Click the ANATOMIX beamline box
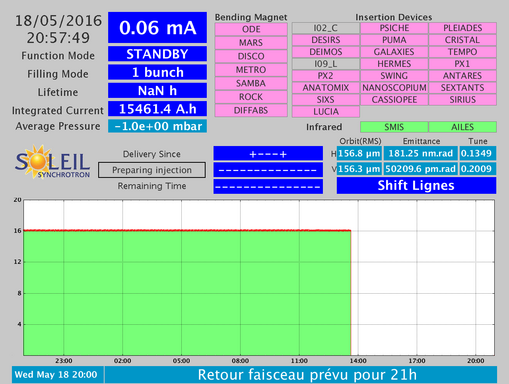This screenshot has width=509, height=384. pyautogui.click(x=326, y=88)
